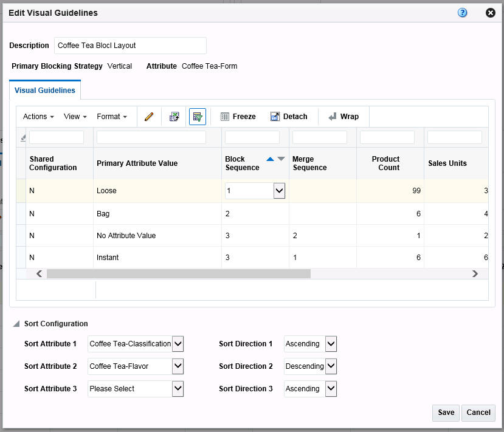Click the Wrap button in toolbar
The width and height of the screenshot is (504, 432).
(343, 116)
